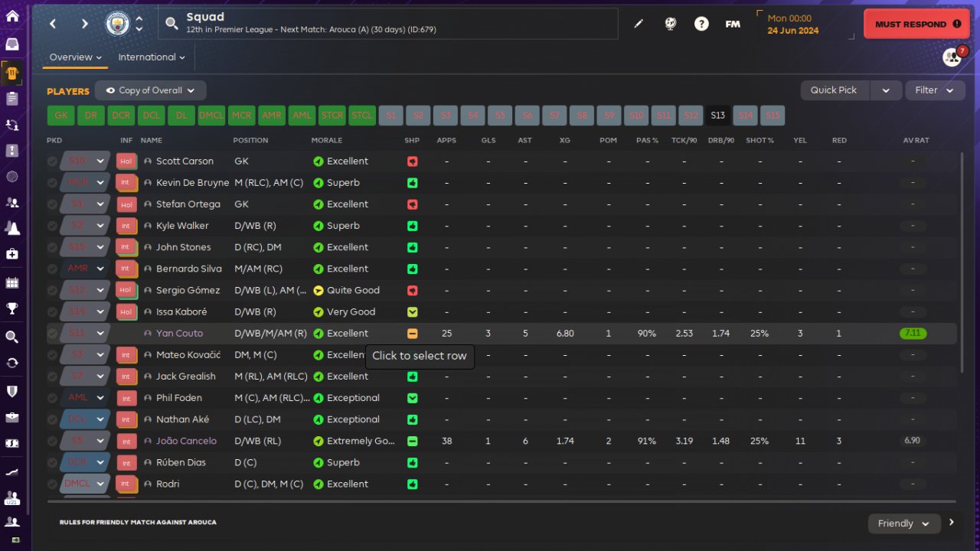Click the squad table horizontal scrollbar
The width and height of the screenshot is (980, 551).
click(x=501, y=501)
